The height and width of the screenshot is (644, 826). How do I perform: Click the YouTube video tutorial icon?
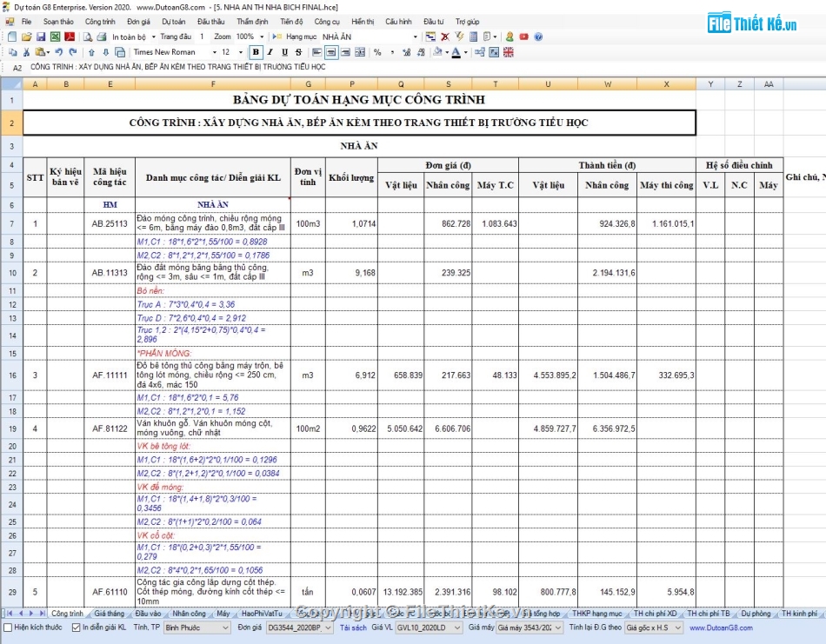click(x=523, y=37)
